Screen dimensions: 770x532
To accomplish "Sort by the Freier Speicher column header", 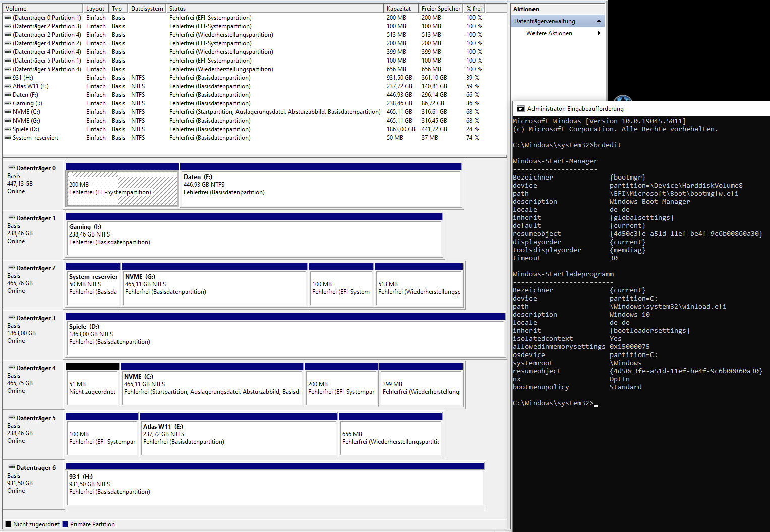I will point(441,9).
